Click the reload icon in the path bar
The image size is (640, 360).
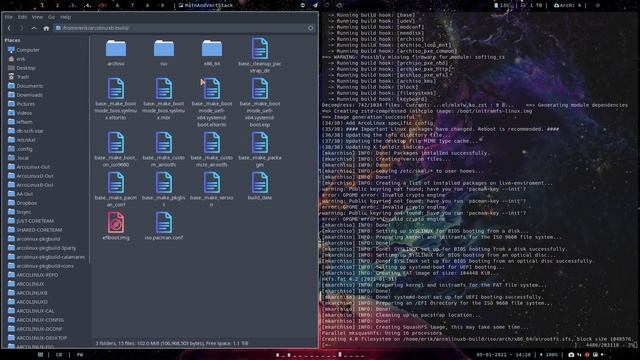click(311, 28)
